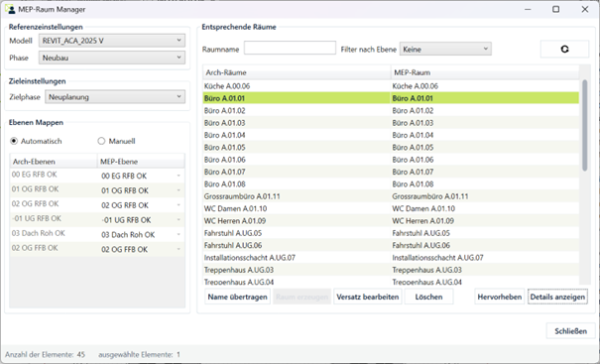600x364 pixels.
Task: Select Arch-Räume row WC Damen A.01.10
Action: 297,208
